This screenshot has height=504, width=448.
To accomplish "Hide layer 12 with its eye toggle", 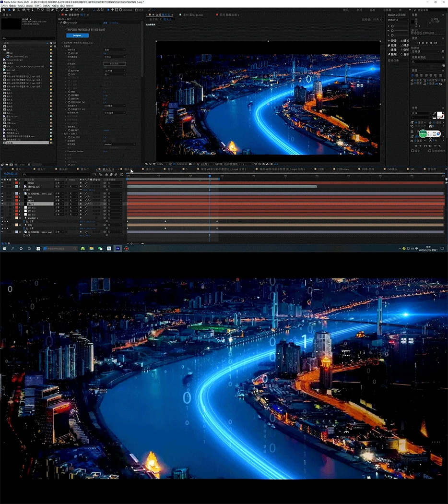I will coord(2,232).
